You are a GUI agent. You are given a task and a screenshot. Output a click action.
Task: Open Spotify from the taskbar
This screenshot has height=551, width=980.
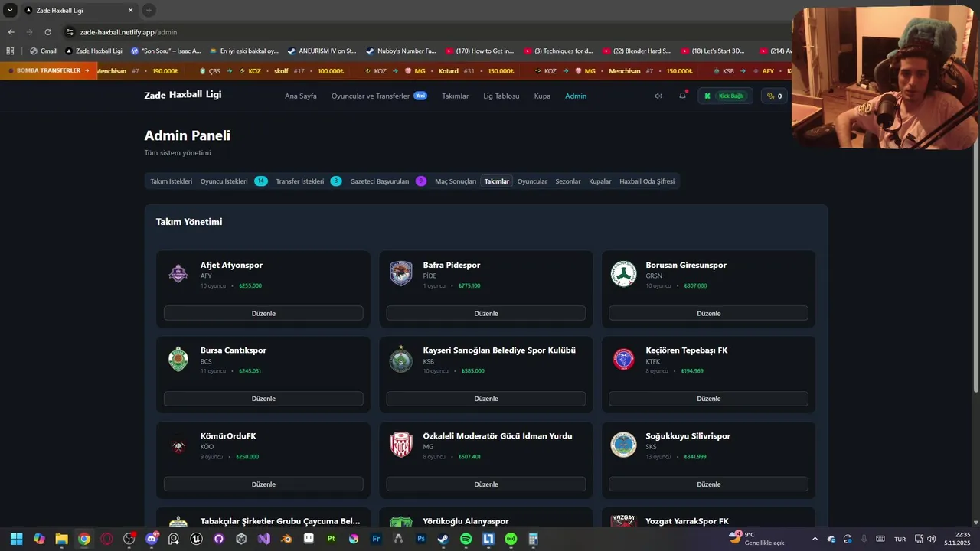point(466,539)
